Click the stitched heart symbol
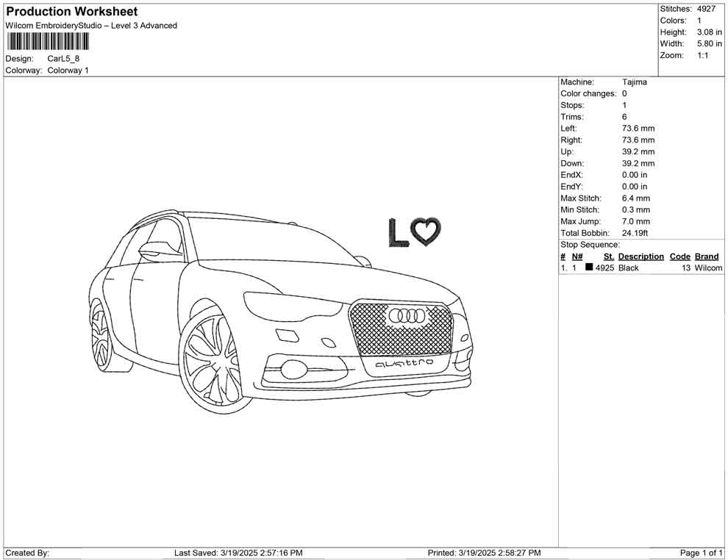728x560 pixels. pos(427,231)
